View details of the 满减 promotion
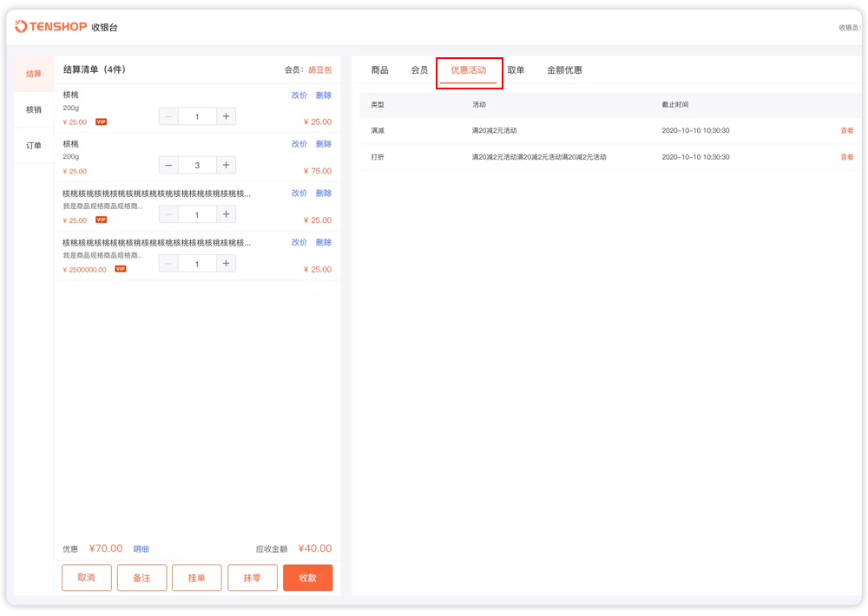868x616 pixels. tap(846, 131)
